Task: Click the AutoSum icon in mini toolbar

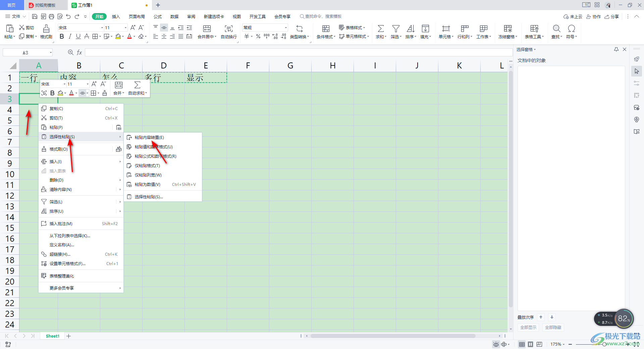Action: 138,85
